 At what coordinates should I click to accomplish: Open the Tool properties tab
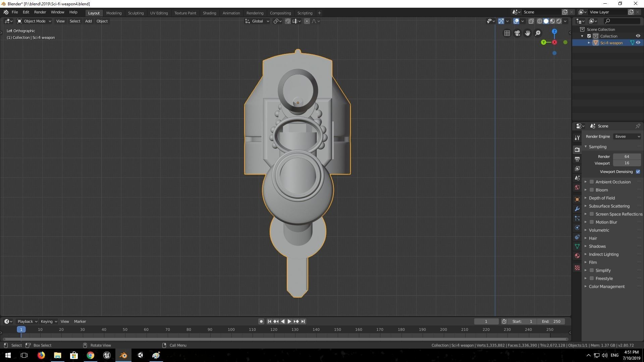pyautogui.click(x=577, y=138)
